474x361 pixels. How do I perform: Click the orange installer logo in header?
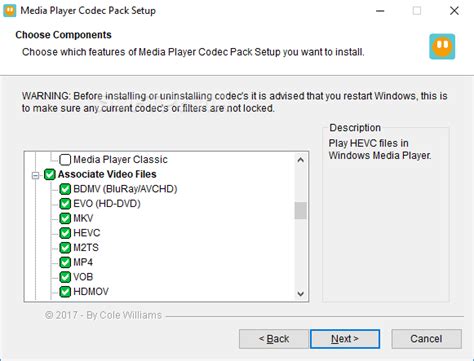[442, 46]
